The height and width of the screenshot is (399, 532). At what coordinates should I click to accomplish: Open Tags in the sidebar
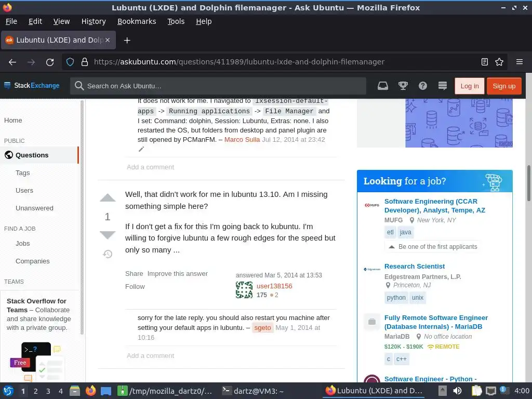23,173
